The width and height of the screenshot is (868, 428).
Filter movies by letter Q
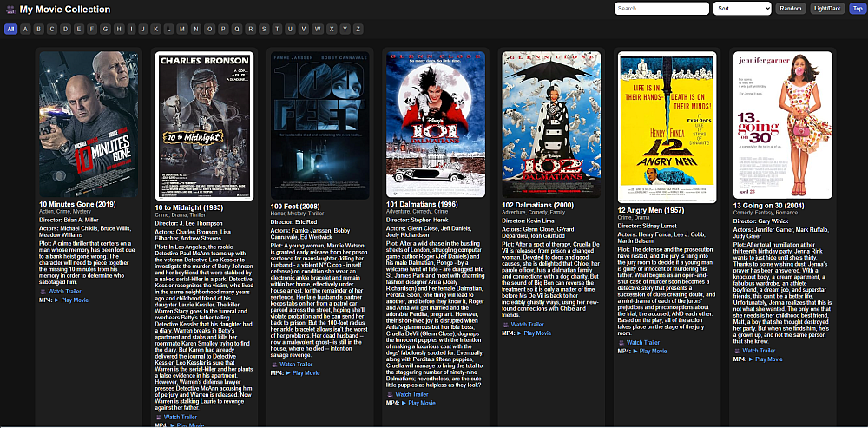click(237, 30)
